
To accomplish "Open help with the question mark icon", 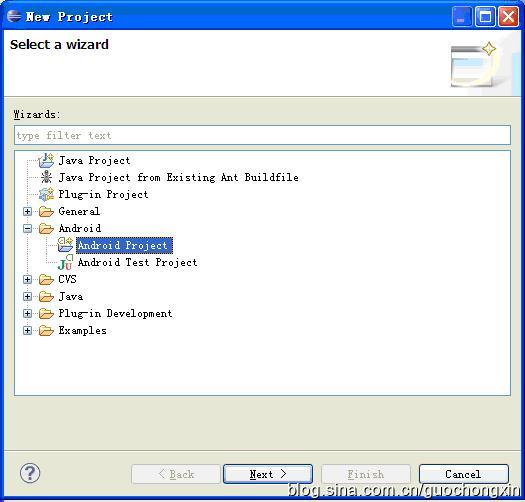I will [30, 473].
